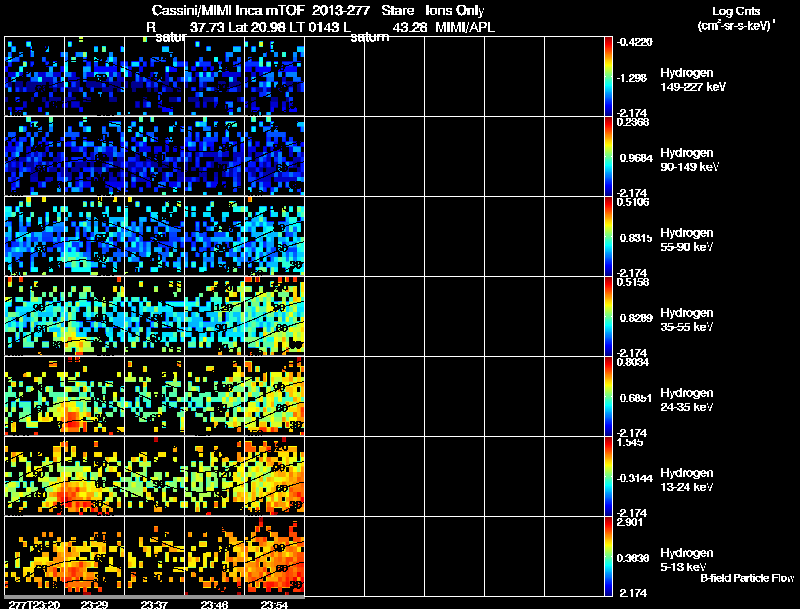Select the 5-13 keV image at 23:54

click(274, 556)
